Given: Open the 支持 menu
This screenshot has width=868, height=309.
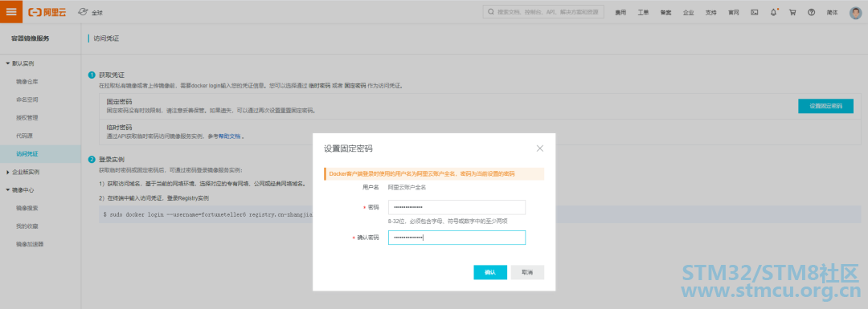Looking at the screenshot, I should (x=711, y=12).
